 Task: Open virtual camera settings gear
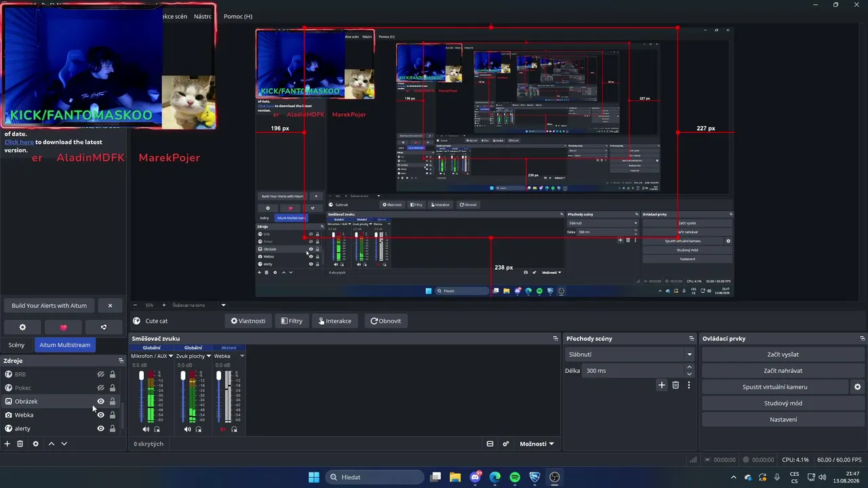tap(857, 387)
